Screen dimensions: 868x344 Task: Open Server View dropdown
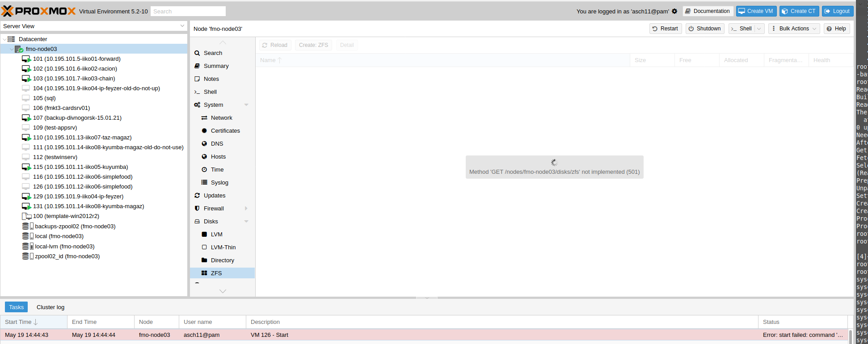(x=182, y=26)
